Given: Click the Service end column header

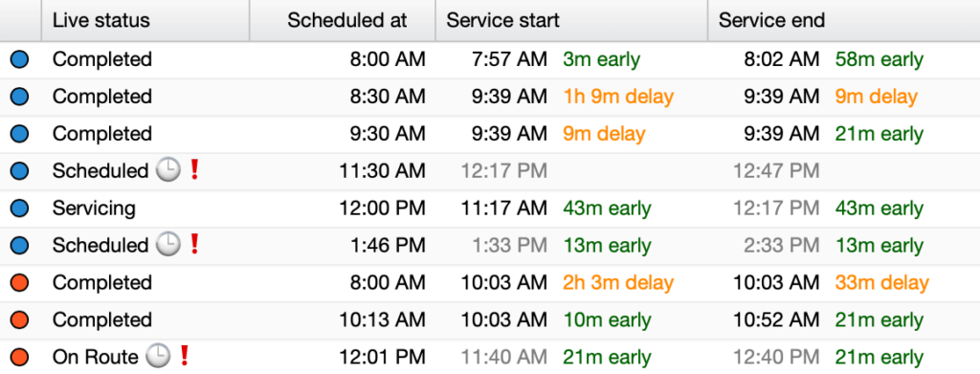Looking at the screenshot, I should point(844,20).
